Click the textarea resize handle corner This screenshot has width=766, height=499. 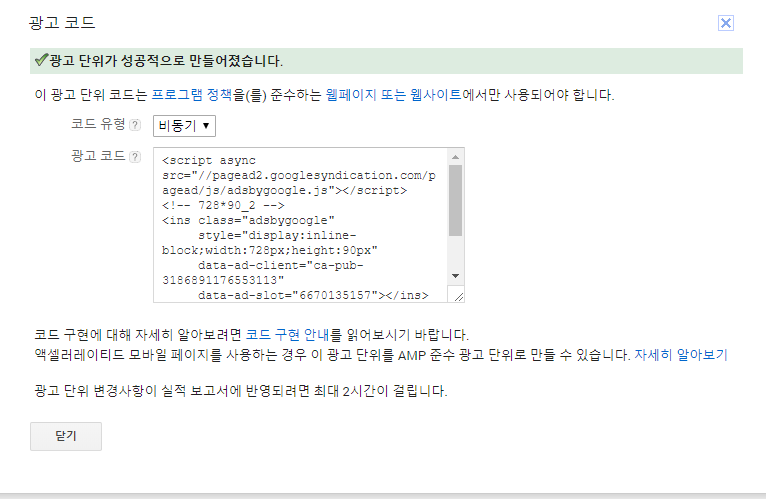point(459,297)
